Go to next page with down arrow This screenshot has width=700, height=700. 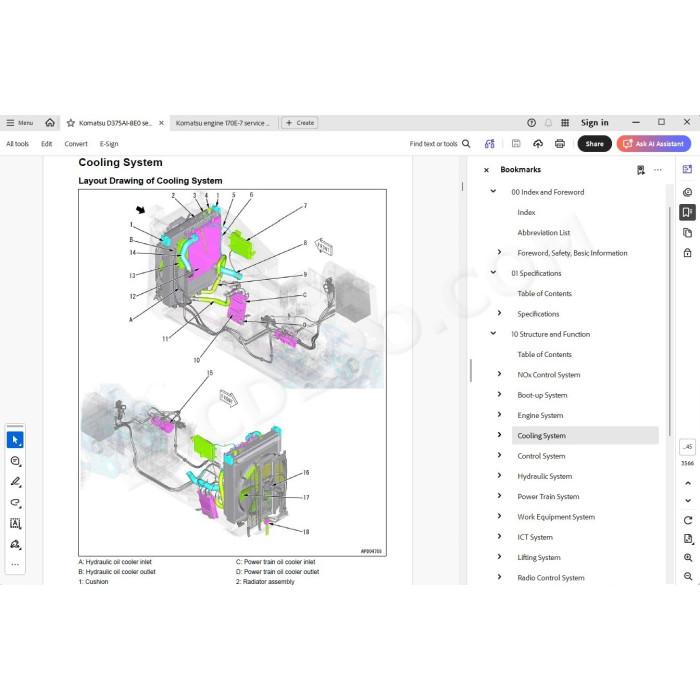tap(688, 500)
